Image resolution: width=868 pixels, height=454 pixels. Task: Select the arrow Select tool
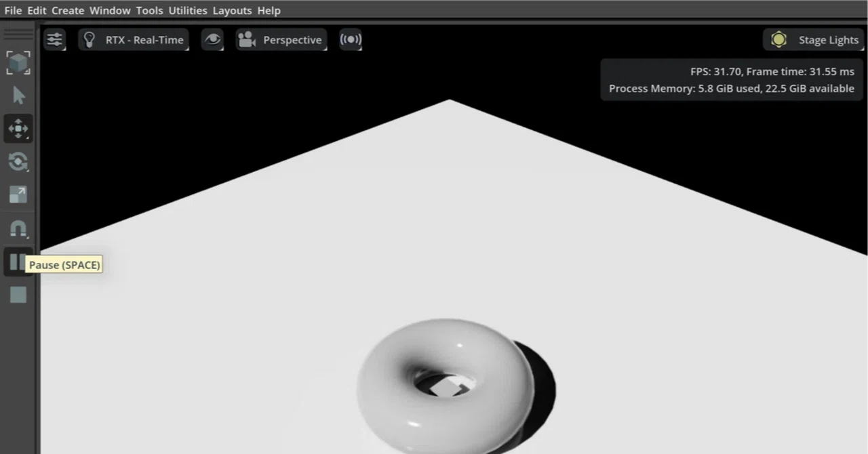[18, 96]
